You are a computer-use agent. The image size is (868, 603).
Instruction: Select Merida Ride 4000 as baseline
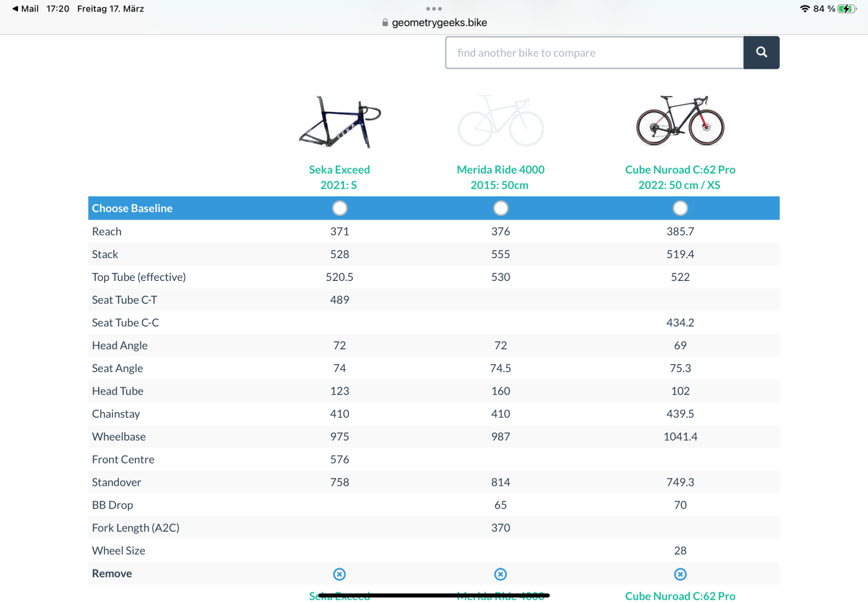pos(500,208)
